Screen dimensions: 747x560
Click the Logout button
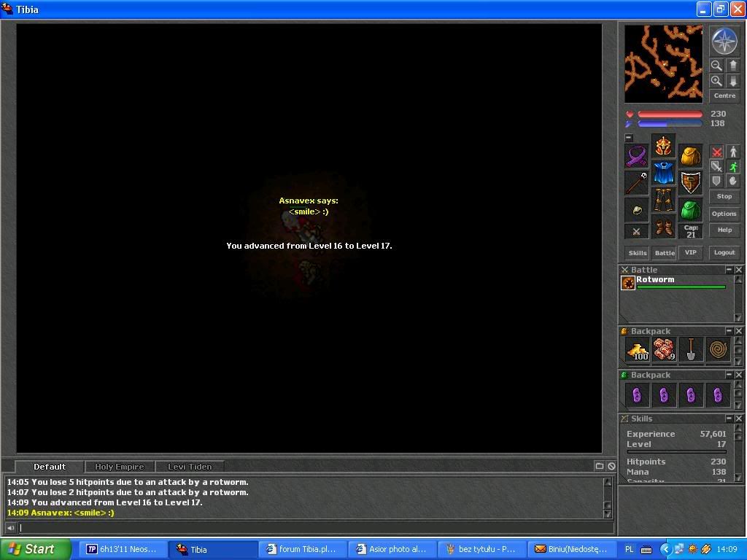(x=724, y=252)
